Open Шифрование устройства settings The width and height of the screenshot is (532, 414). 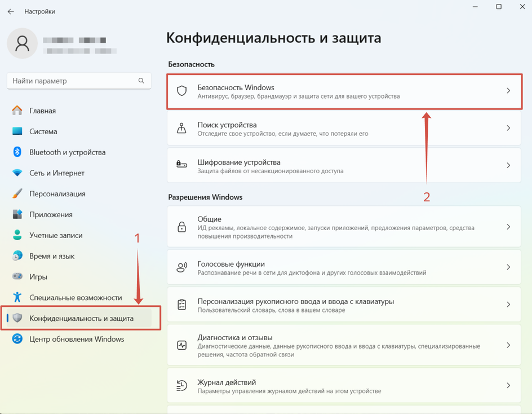pyautogui.click(x=344, y=165)
